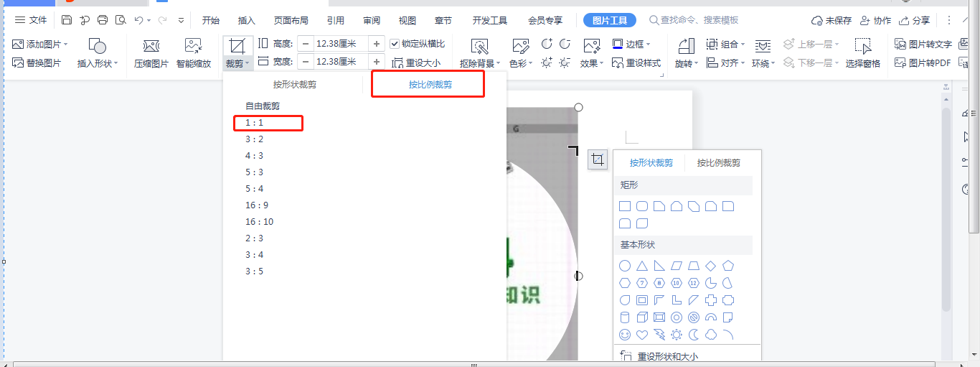Select the rounded rectangle shape under 矩形
Screen dimensions: 980x367
pos(642,207)
